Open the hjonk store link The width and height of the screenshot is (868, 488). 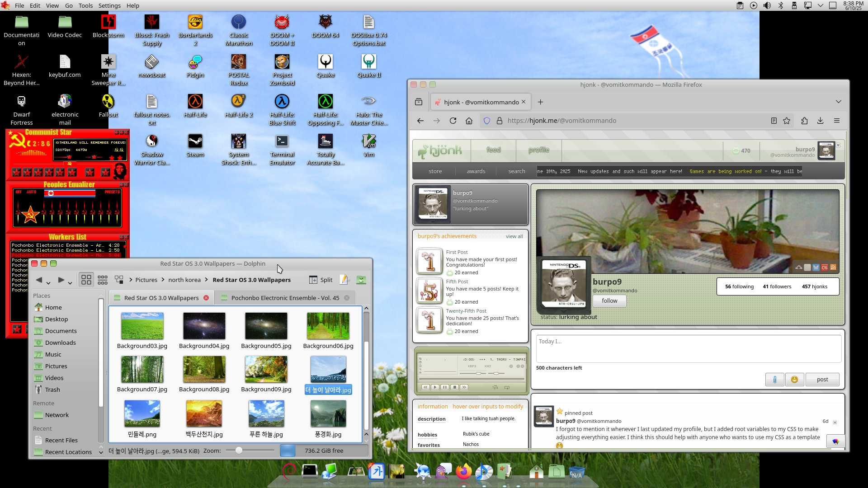[x=435, y=171]
